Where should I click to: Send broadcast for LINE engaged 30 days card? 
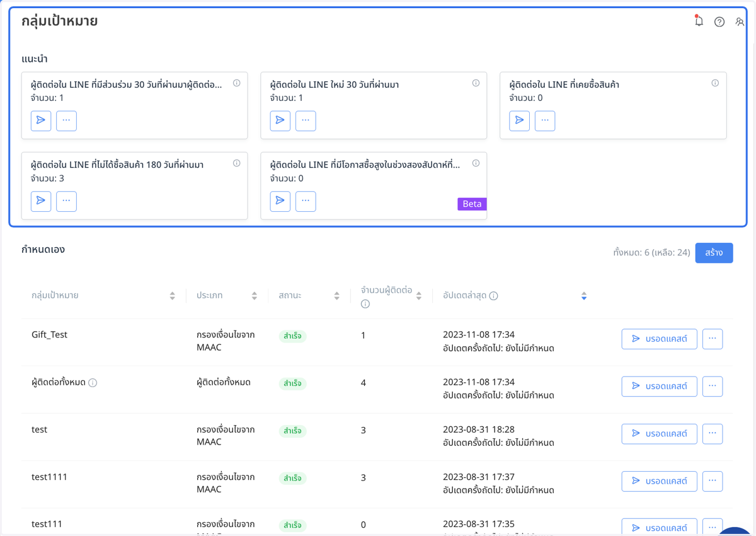(x=41, y=120)
